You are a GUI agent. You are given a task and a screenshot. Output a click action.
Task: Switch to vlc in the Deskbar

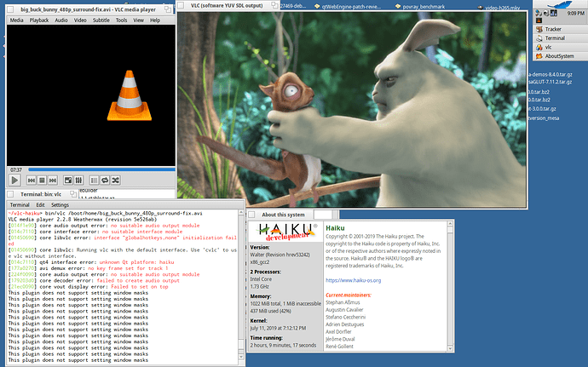coord(560,47)
